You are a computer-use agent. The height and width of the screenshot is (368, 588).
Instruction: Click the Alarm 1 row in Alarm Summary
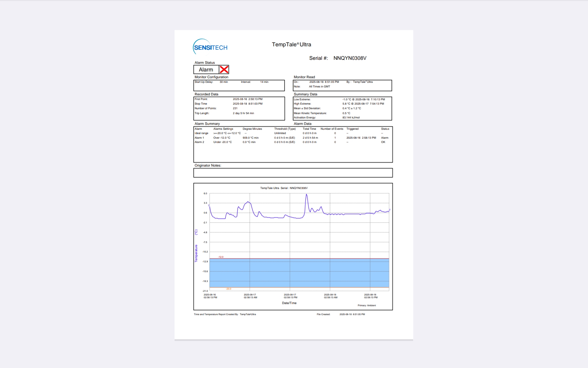tap(199, 138)
